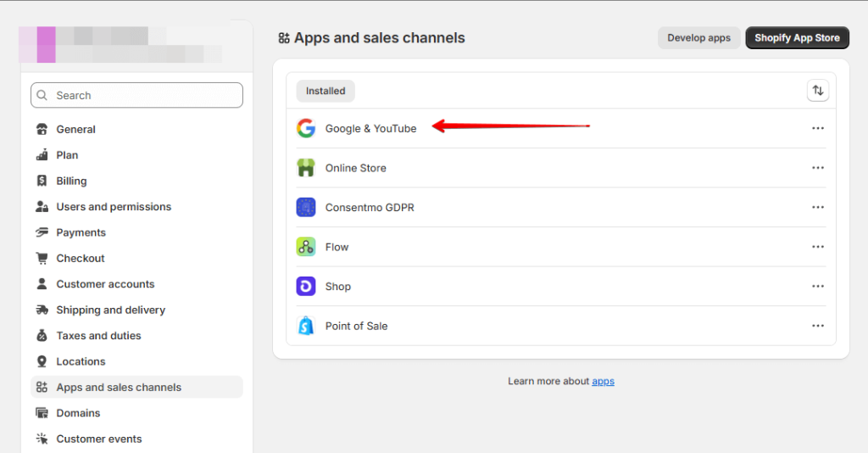Click the Billing dollar icon

(x=42, y=181)
